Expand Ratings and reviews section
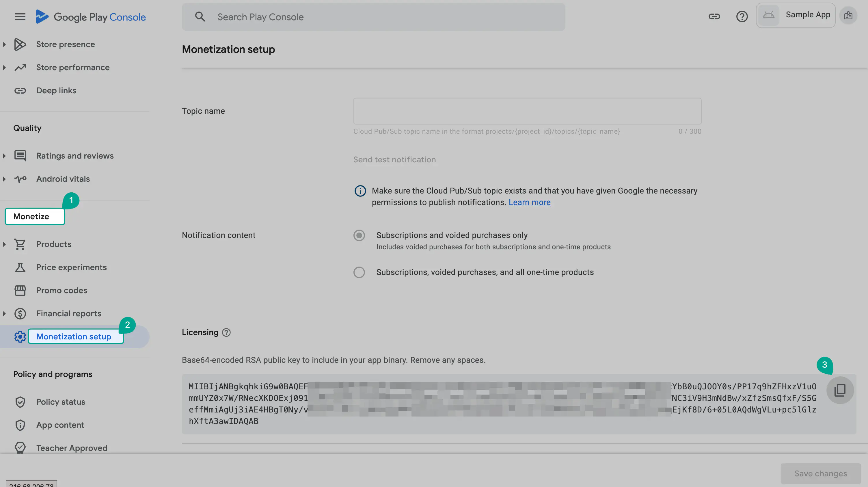The width and height of the screenshot is (868, 487). point(4,156)
